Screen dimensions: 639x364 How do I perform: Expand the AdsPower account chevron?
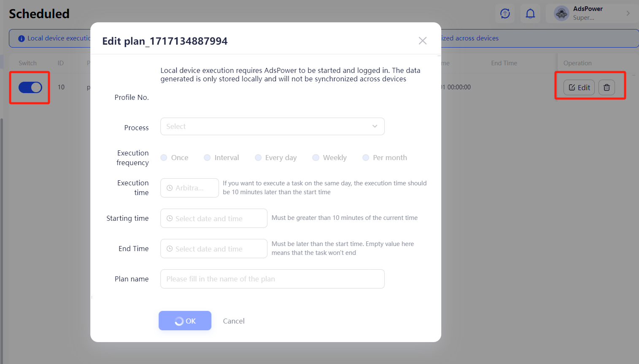[x=628, y=13]
